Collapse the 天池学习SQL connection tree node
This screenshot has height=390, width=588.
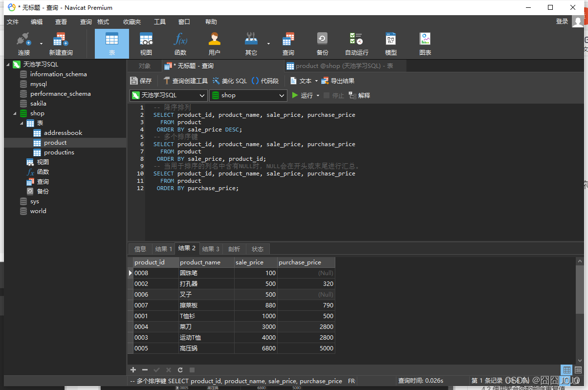pyautogui.click(x=8, y=65)
